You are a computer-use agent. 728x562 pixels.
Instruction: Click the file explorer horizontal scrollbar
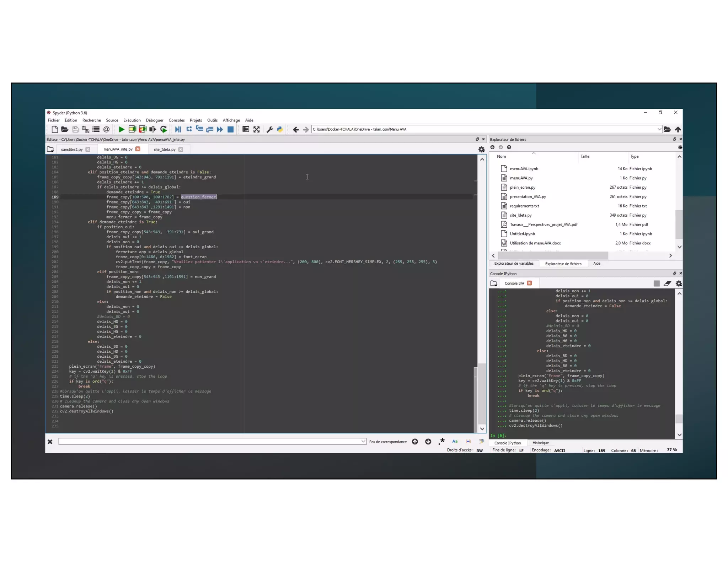[x=553, y=255]
